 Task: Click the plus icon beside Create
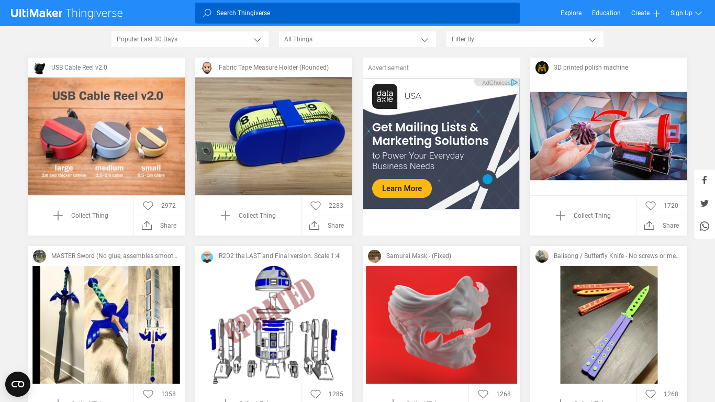(x=657, y=13)
